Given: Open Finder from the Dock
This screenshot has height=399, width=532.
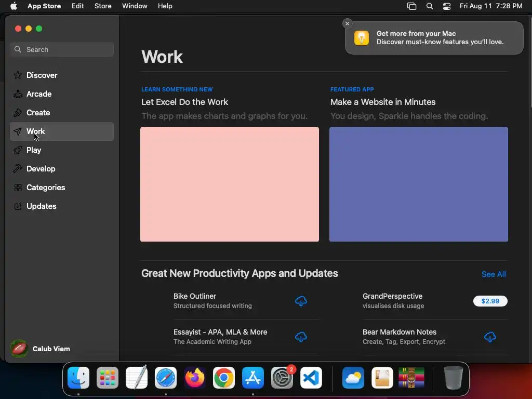Looking at the screenshot, I should 78,378.
